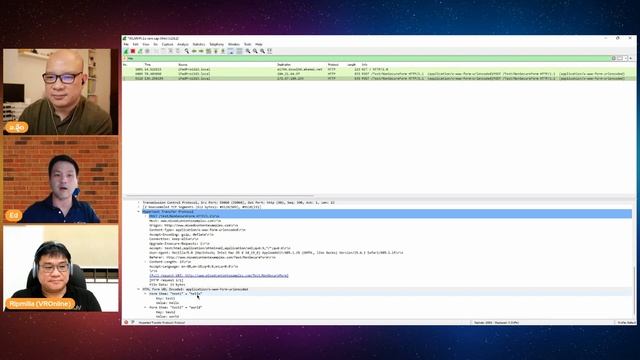Select the GET request packet row
640x360 pixels.
pyautogui.click(x=379, y=69)
